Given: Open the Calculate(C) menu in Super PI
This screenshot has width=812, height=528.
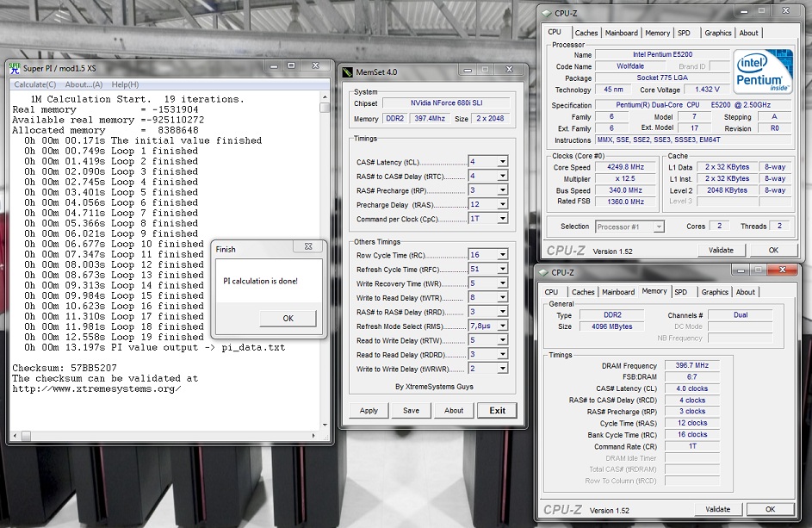Looking at the screenshot, I should (x=34, y=84).
